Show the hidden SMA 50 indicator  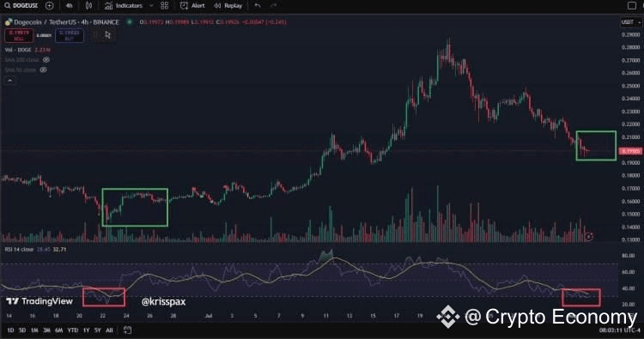pyautogui.click(x=43, y=70)
